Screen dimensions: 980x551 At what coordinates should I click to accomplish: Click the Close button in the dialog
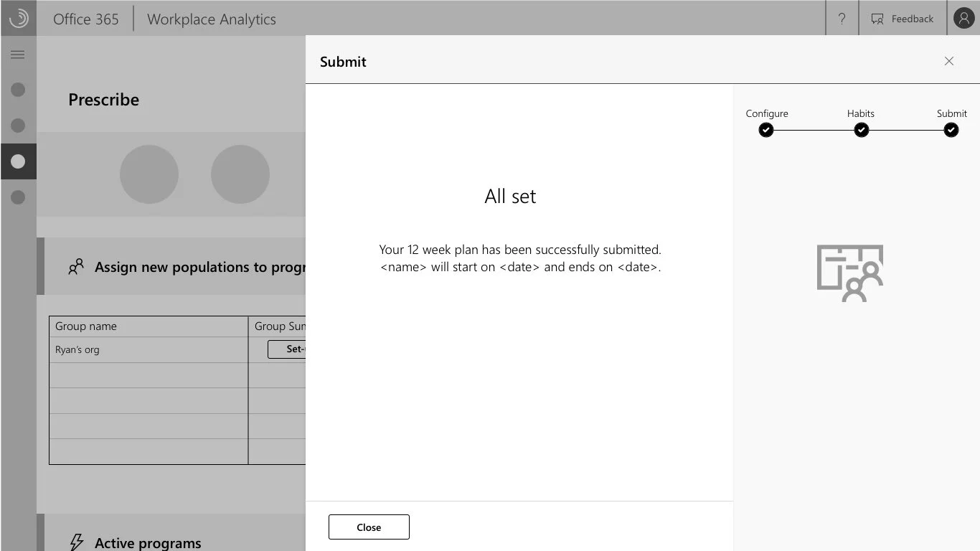(x=369, y=527)
